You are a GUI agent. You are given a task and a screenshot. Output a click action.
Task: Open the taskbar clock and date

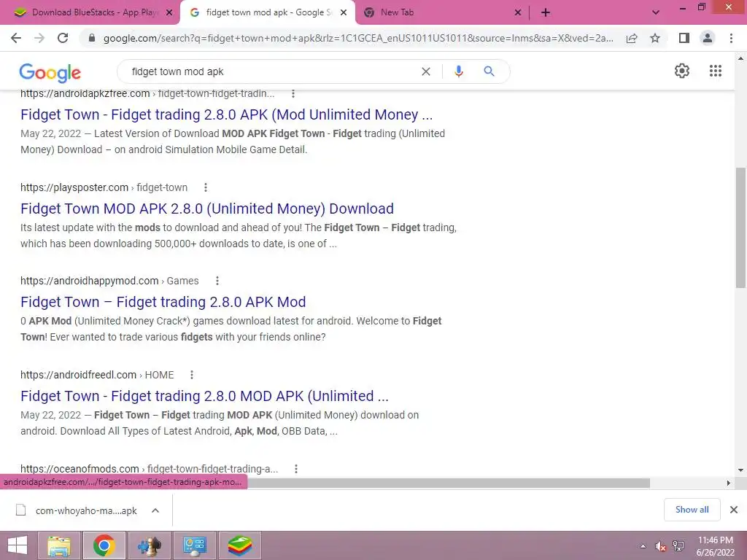point(716,546)
